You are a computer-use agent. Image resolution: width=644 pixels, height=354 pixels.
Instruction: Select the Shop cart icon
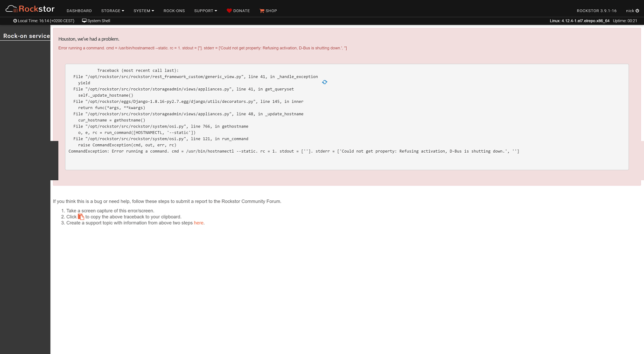[261, 10]
